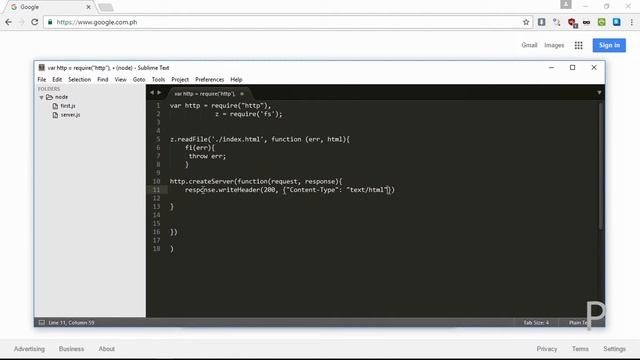640x360 pixels.
Task: Open the Edit menu in Sublime Text
Action: [x=57, y=80]
